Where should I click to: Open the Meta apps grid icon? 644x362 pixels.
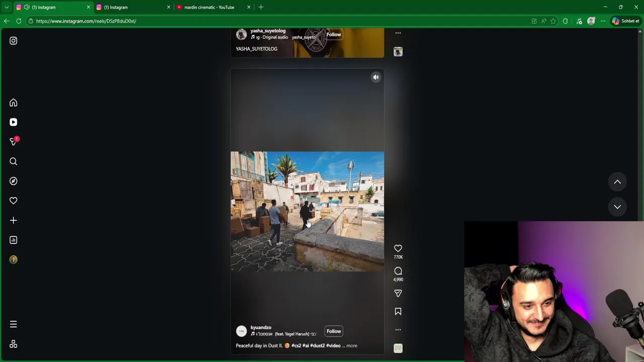14,344
